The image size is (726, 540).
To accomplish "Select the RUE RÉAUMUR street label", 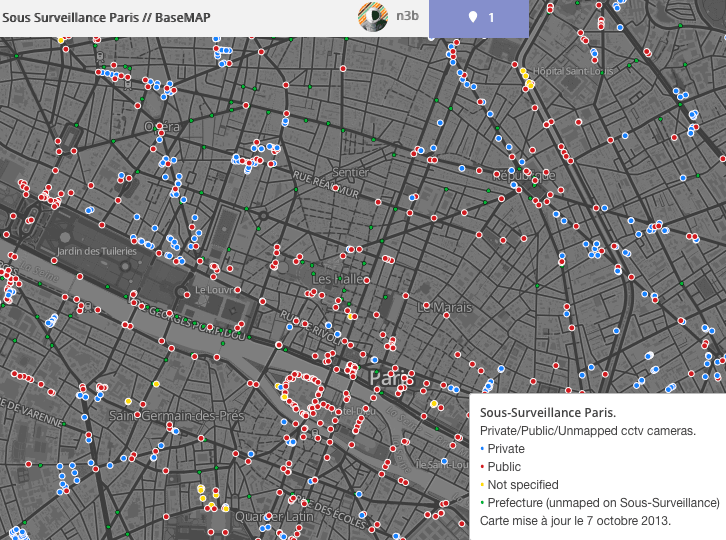I will click(326, 184).
